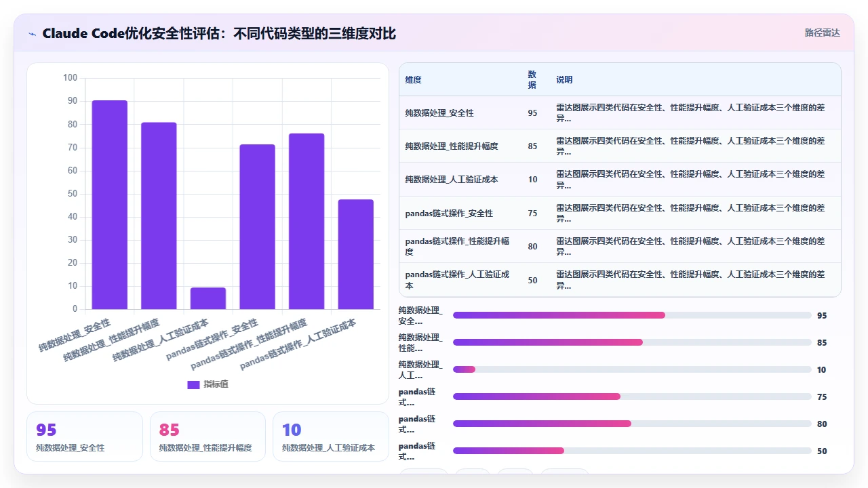868x488 pixels.
Task: Click table cell pandas链式操作_安全性
Action: coord(449,213)
